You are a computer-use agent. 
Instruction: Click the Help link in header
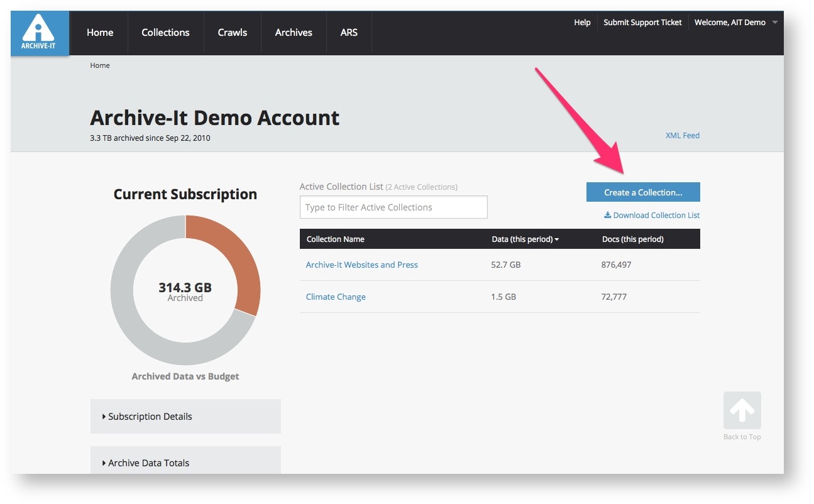click(582, 23)
